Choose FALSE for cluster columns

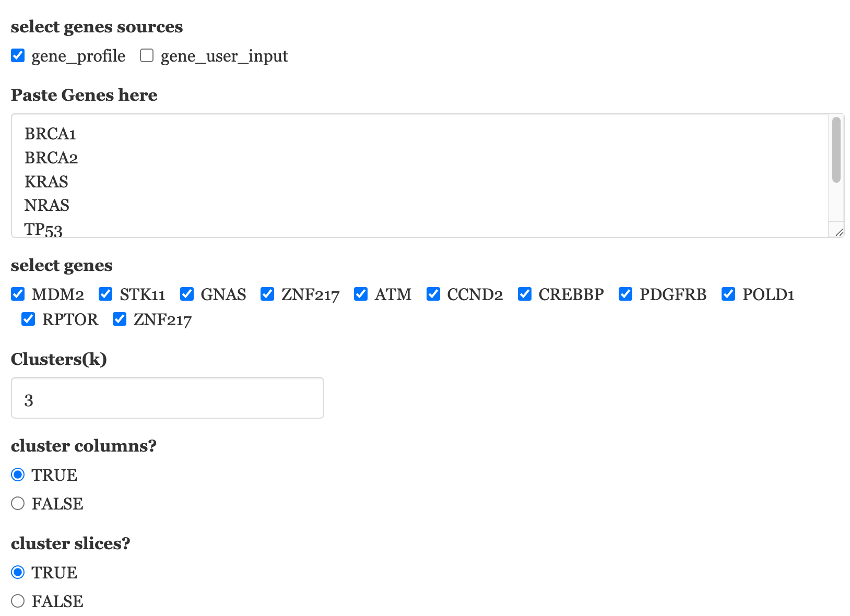point(18,503)
